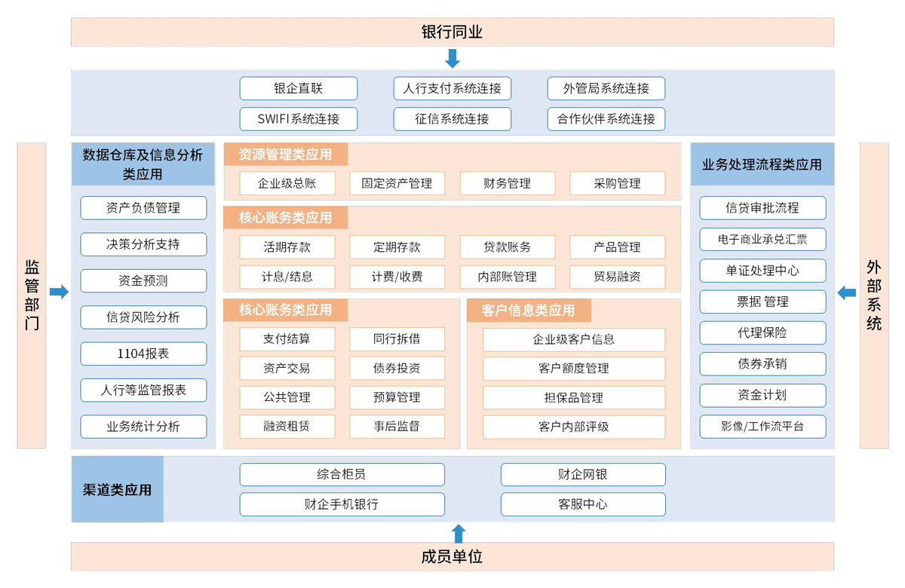Click the 客户信息类应用 header

(528, 311)
